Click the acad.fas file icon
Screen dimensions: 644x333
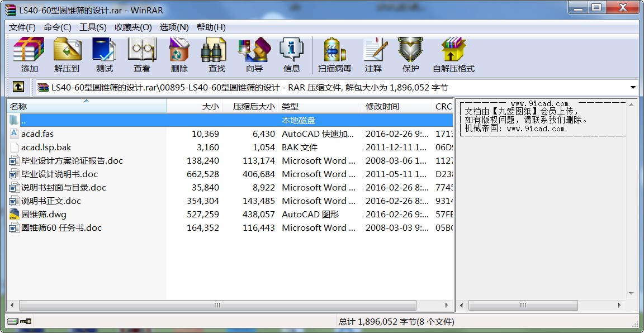coord(14,134)
